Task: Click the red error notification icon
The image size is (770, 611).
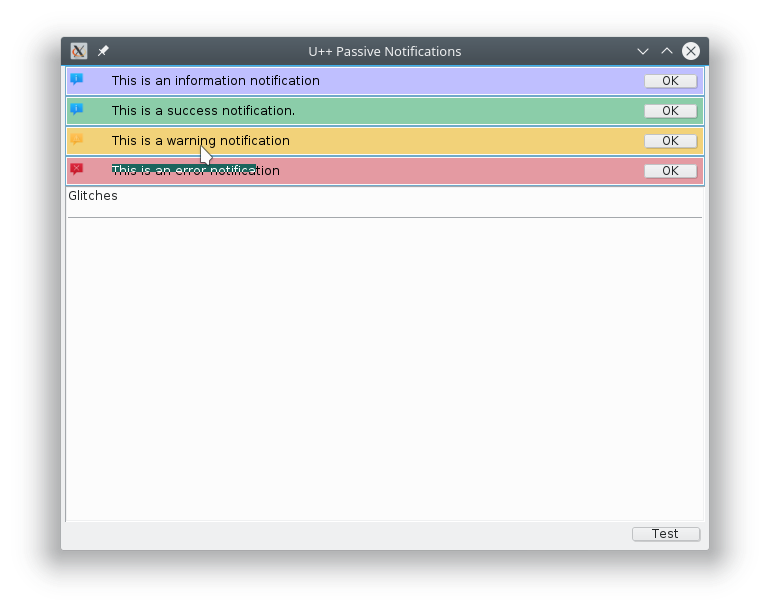Action: tap(77, 170)
